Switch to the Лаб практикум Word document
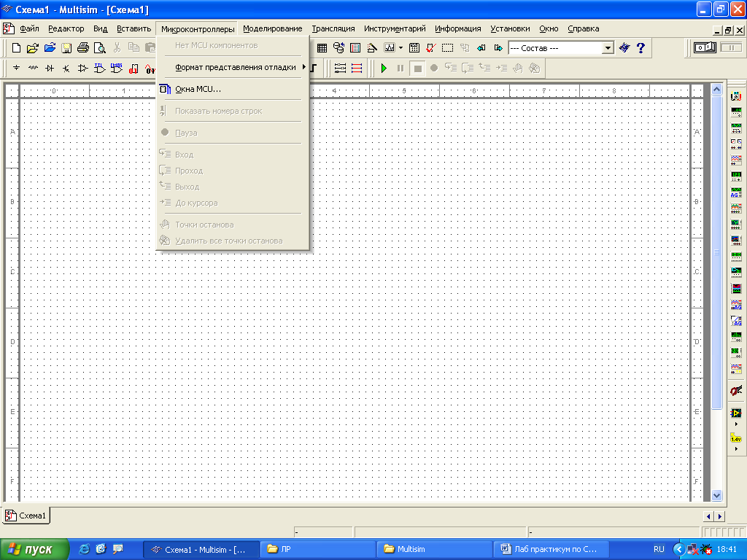 (x=551, y=549)
